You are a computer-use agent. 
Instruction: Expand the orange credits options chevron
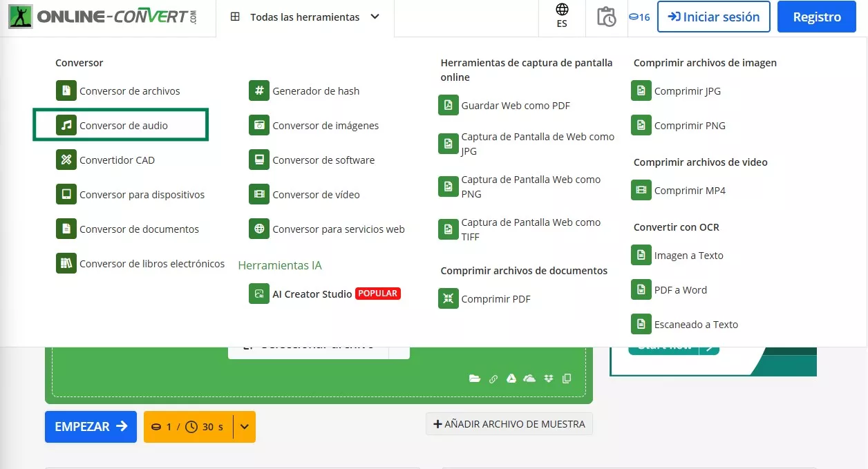(x=245, y=427)
